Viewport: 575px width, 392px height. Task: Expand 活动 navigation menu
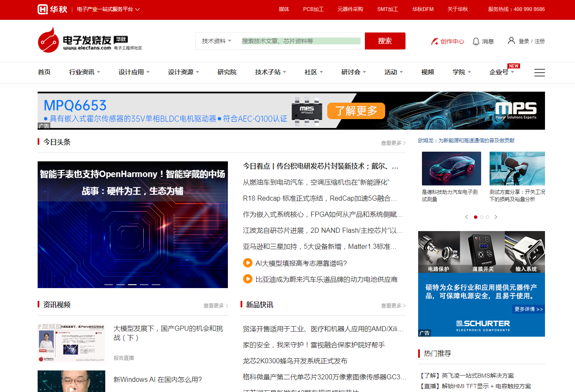(x=394, y=72)
